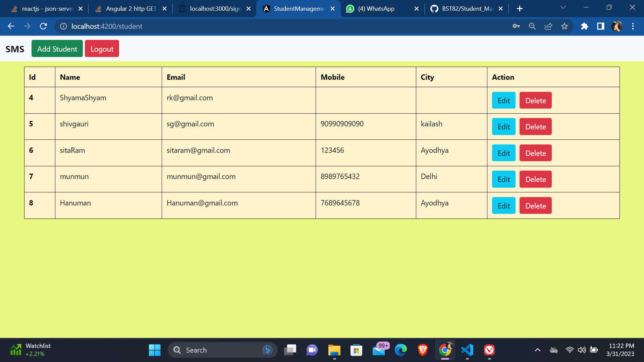The height and width of the screenshot is (362, 644).
Task: Click the search lens icon in address bar
Action: [x=532, y=26]
